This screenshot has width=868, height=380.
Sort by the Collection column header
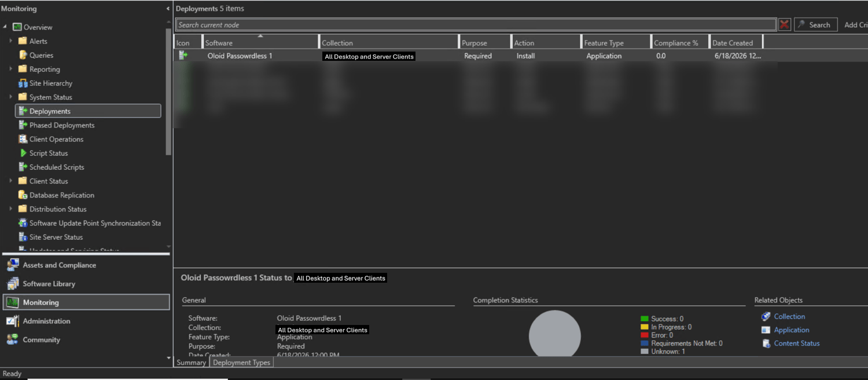point(388,42)
